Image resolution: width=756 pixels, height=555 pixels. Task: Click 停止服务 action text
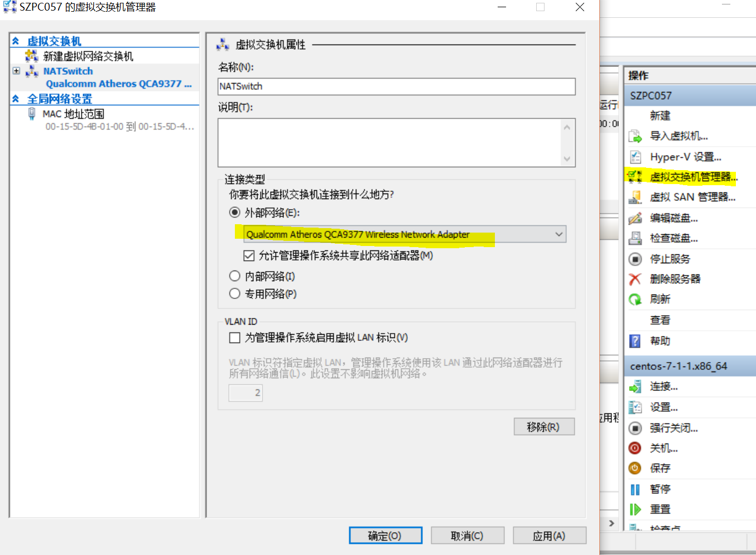point(670,259)
